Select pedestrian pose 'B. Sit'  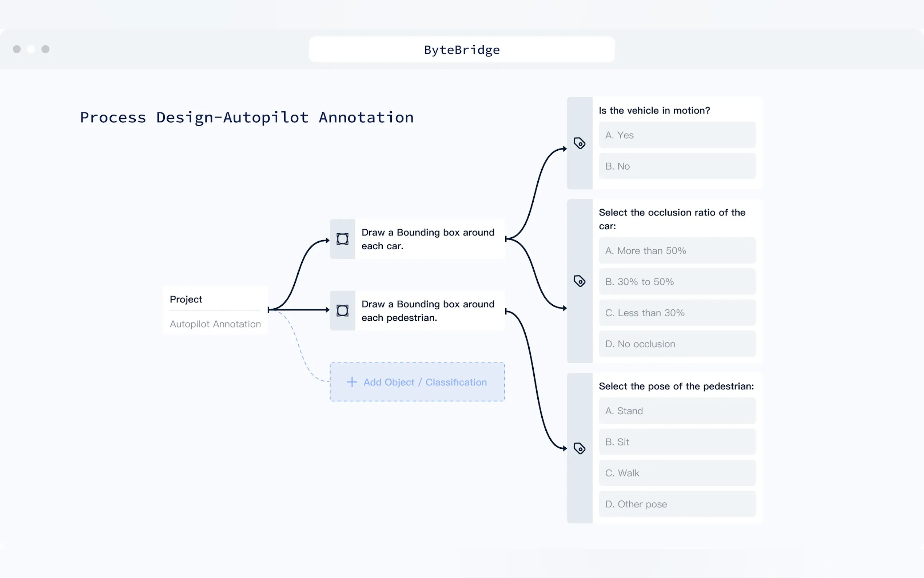point(677,442)
